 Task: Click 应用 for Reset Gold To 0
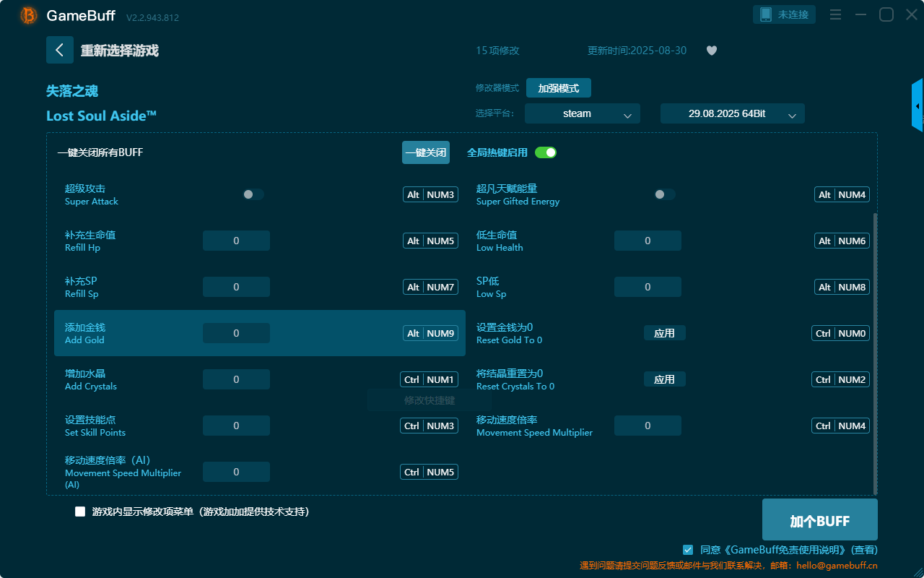(x=665, y=333)
